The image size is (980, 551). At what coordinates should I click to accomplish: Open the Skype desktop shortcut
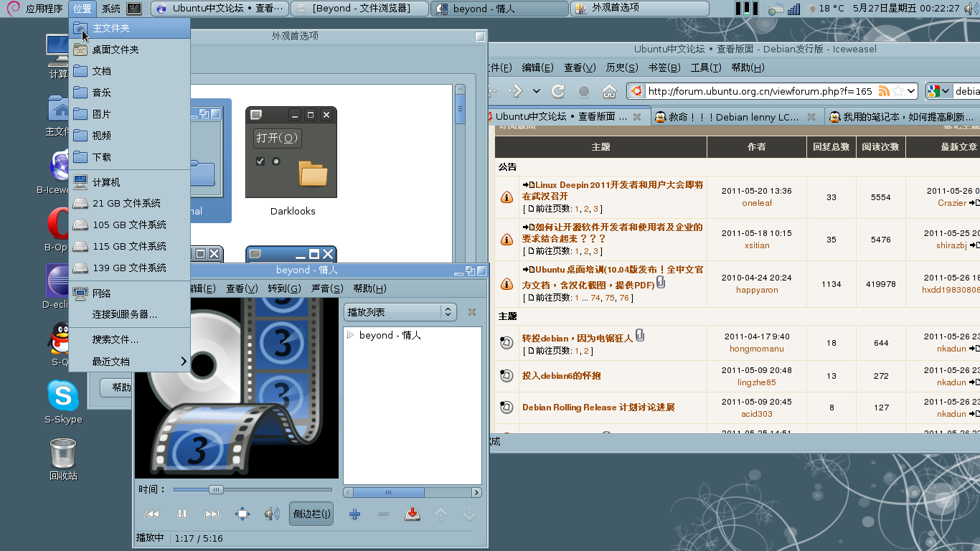point(63,402)
